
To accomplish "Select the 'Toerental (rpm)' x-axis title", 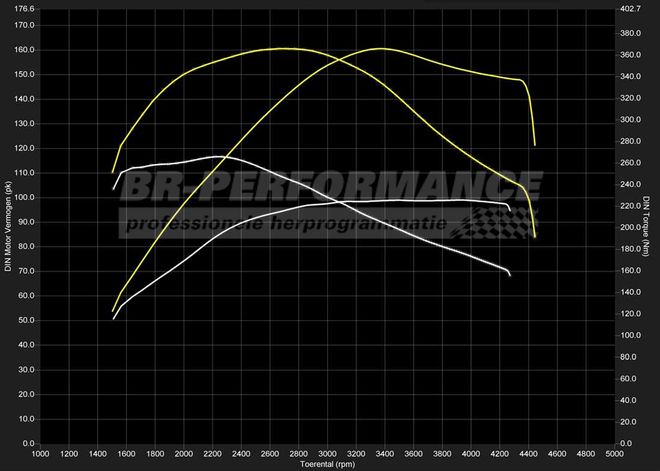I will point(329,465).
